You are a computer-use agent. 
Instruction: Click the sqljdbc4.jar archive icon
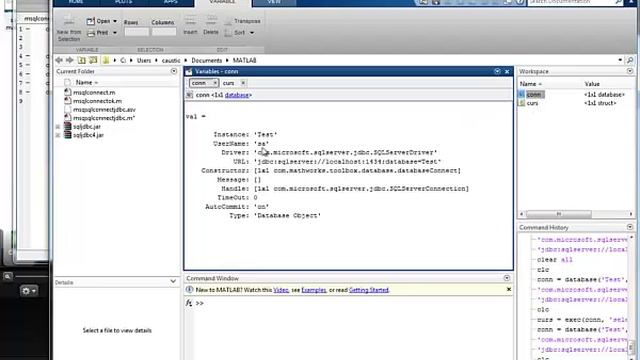pyautogui.click(x=67, y=135)
